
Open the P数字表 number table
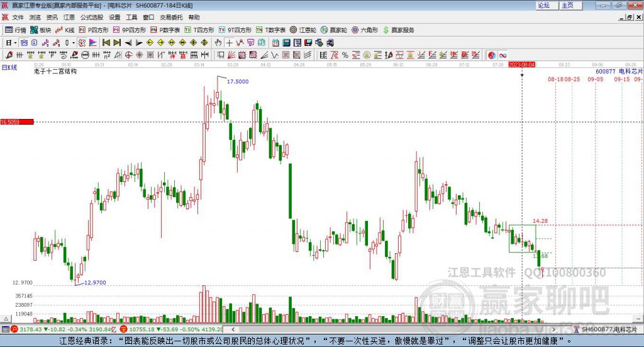click(165, 30)
